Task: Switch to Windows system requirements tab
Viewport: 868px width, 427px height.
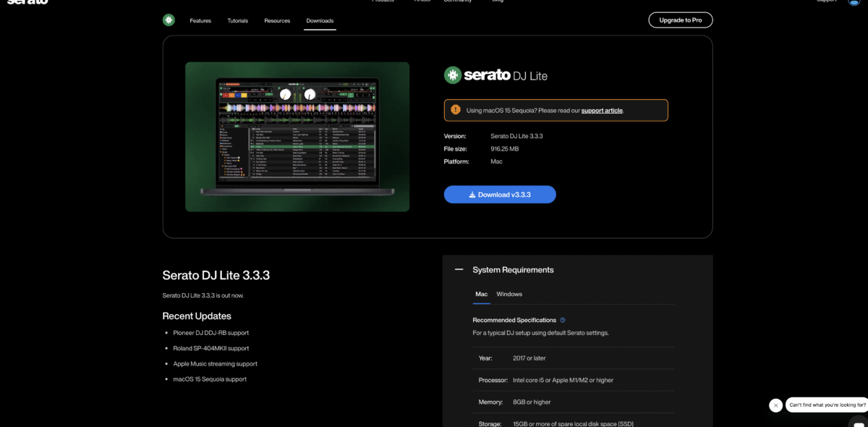Action: click(509, 295)
